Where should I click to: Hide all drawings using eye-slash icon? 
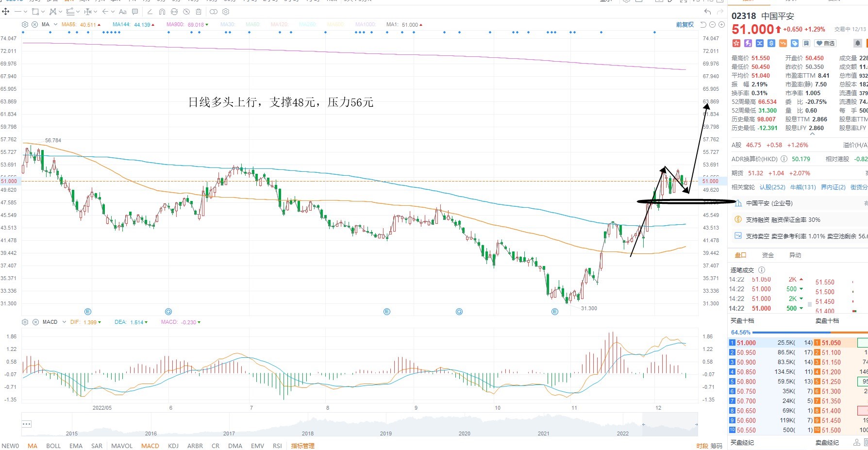pos(186,11)
